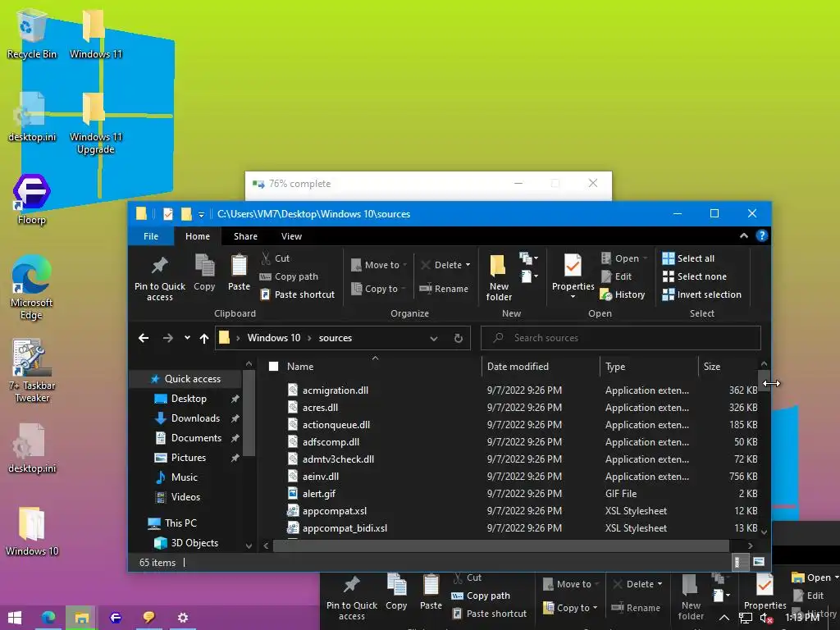Click Invert selection in the ribbon

tap(702, 294)
